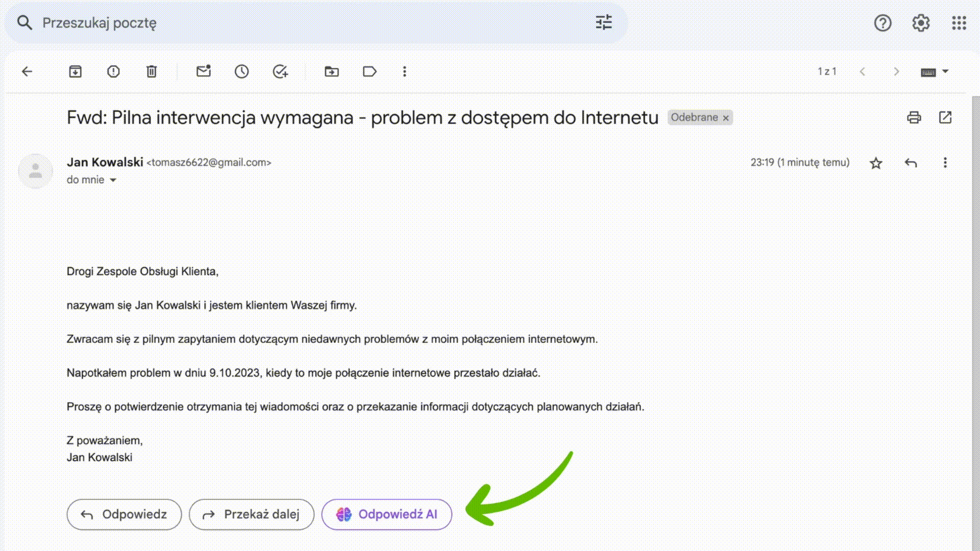Delete the email using the trash icon

click(x=152, y=71)
